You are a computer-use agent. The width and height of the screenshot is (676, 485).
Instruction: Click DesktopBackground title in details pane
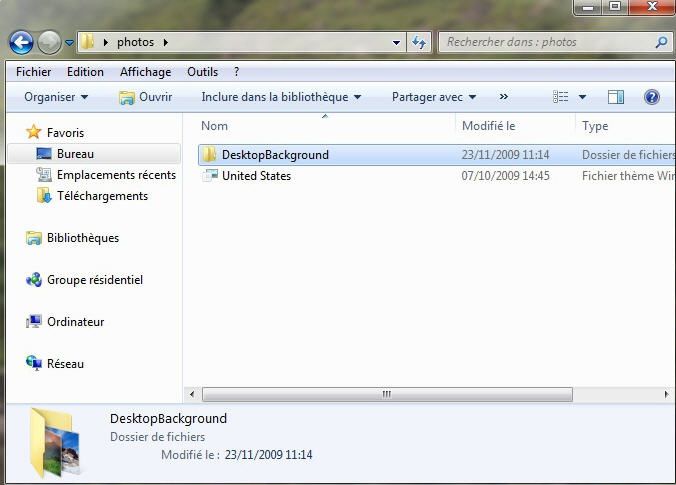pyautogui.click(x=168, y=419)
